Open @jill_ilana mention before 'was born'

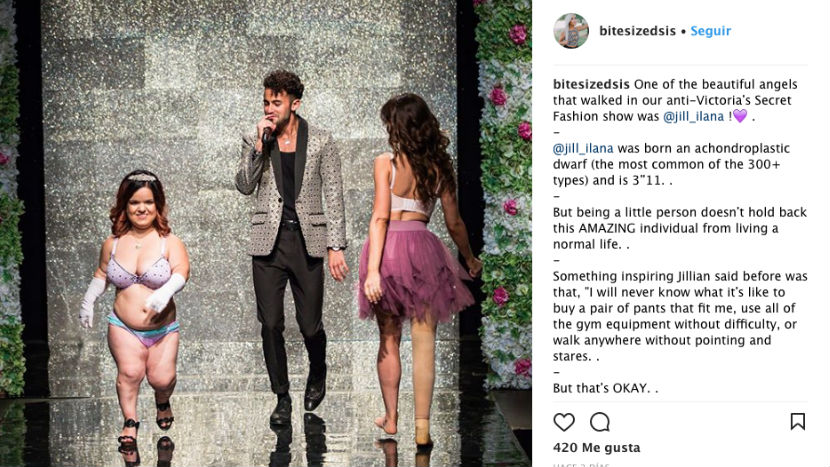pyautogui.click(x=583, y=148)
